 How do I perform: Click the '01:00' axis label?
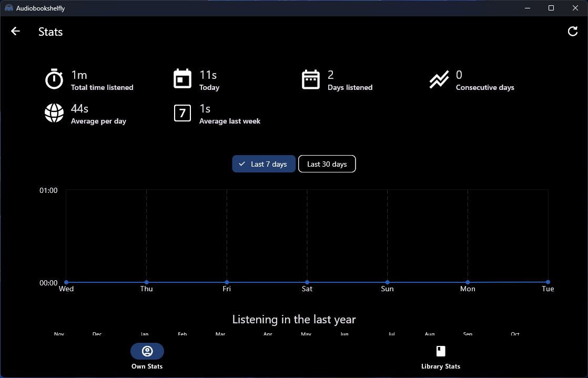coord(48,190)
